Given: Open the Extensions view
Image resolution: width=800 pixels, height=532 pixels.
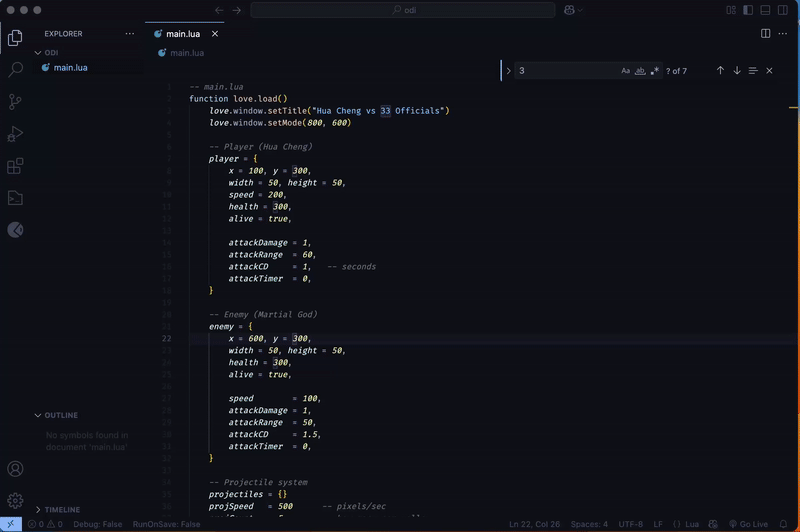Looking at the screenshot, I should click(15, 166).
